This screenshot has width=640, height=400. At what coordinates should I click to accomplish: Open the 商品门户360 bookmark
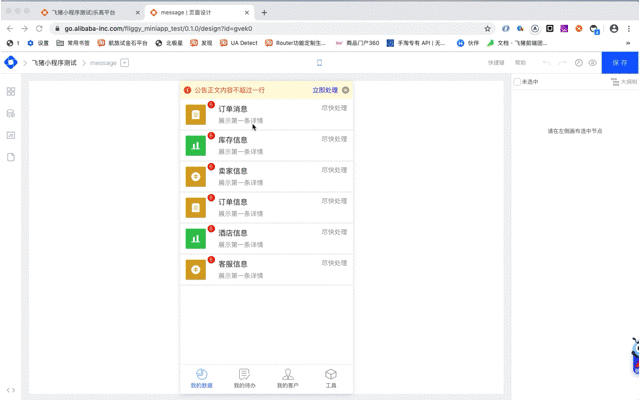(x=358, y=43)
